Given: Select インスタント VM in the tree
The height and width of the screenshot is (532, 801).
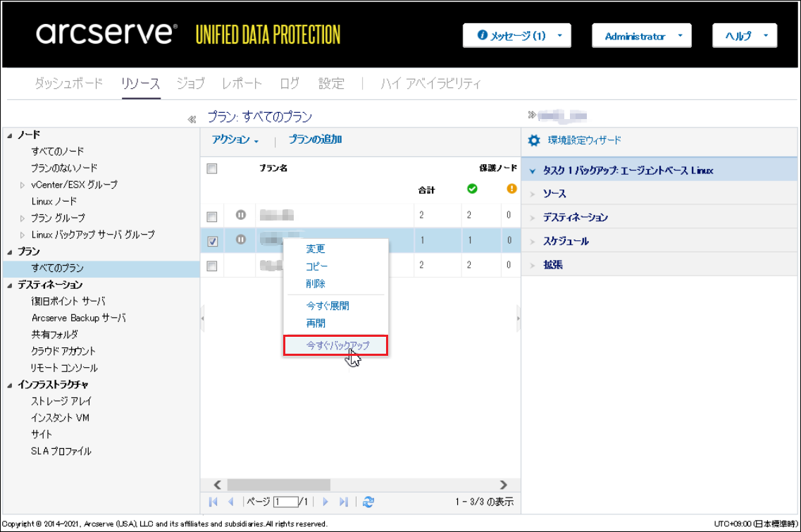Looking at the screenshot, I should pyautogui.click(x=61, y=418).
